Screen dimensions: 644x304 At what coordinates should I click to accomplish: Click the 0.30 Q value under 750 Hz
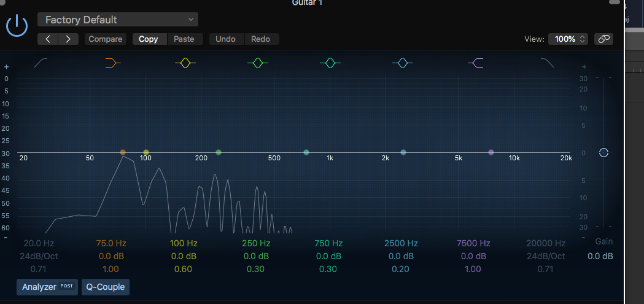click(328, 270)
